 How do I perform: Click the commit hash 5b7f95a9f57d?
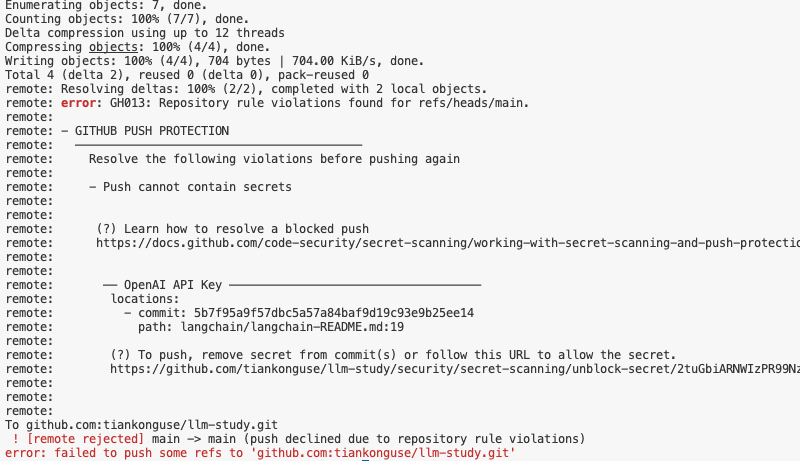[x=334, y=313]
